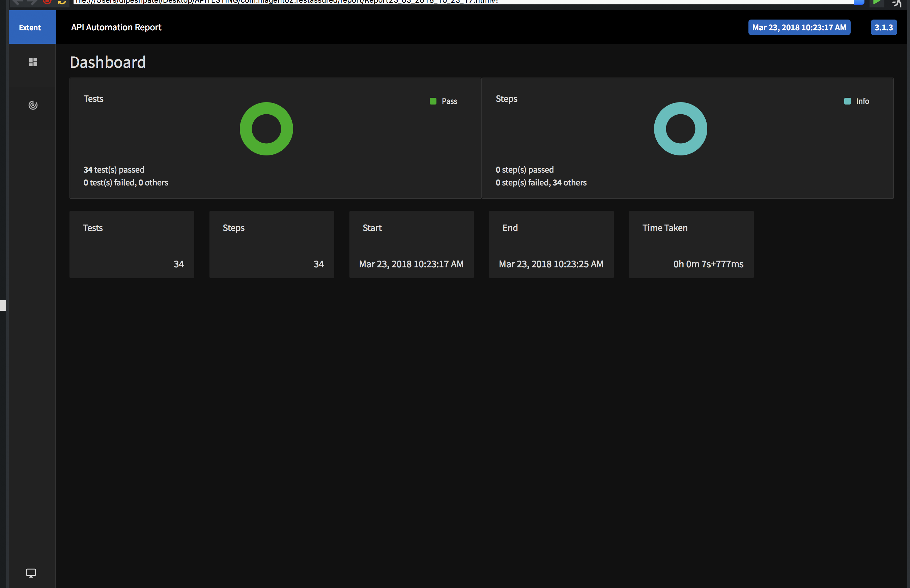Viewport: 910px width, 588px height.
Task: Click the running-man icon at top right
Action: (897, 3)
